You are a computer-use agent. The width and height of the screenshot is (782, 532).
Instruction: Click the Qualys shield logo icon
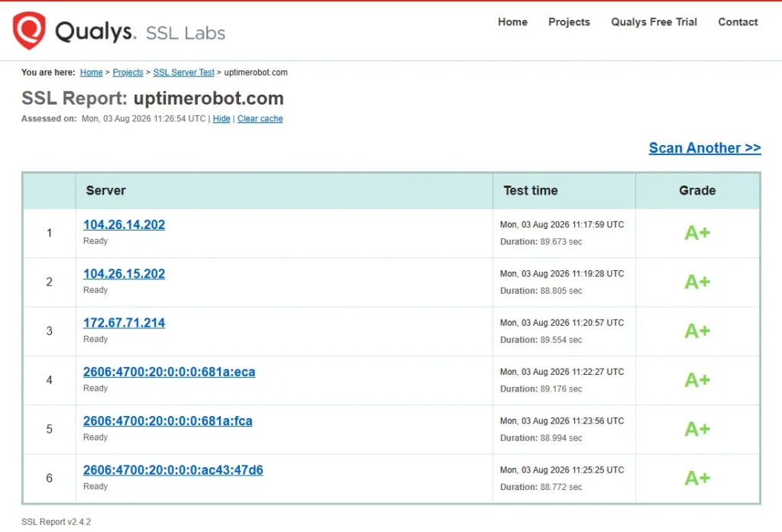click(x=29, y=31)
